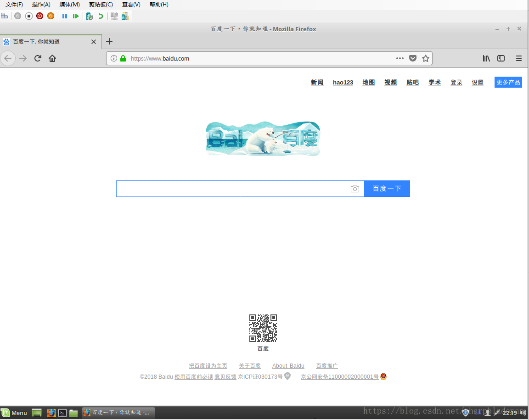
Task: Click the Firefox forward arrow
Action: point(23,58)
